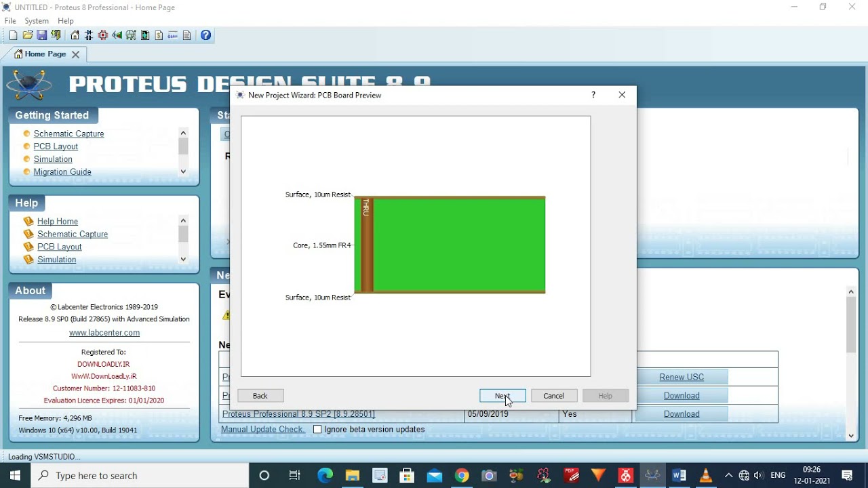
Task: Open the Camera app from the taskbar
Action: 489,475
